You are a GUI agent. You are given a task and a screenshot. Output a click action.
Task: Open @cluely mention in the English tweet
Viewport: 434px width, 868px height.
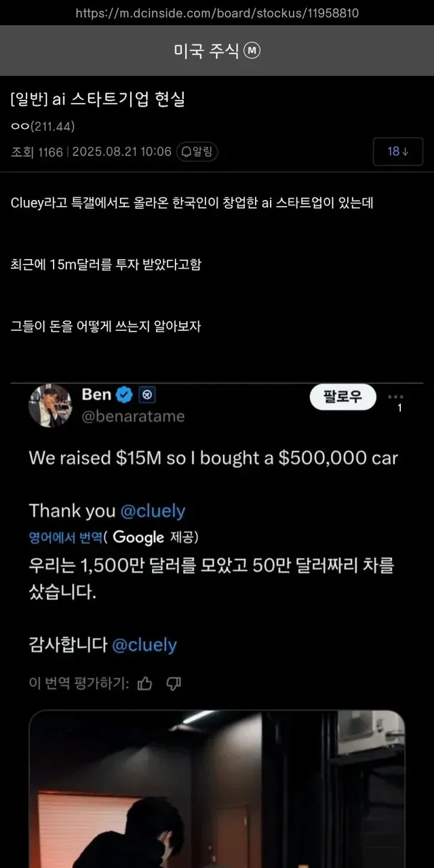[153, 511]
